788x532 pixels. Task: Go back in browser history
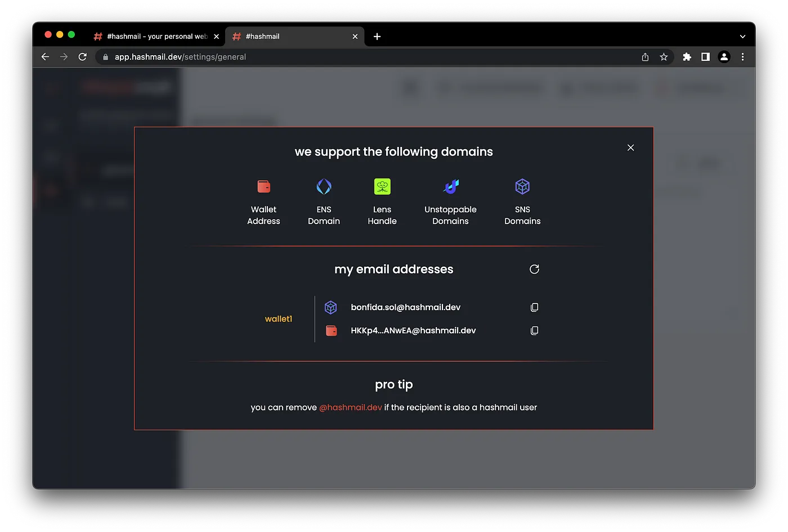coord(46,57)
